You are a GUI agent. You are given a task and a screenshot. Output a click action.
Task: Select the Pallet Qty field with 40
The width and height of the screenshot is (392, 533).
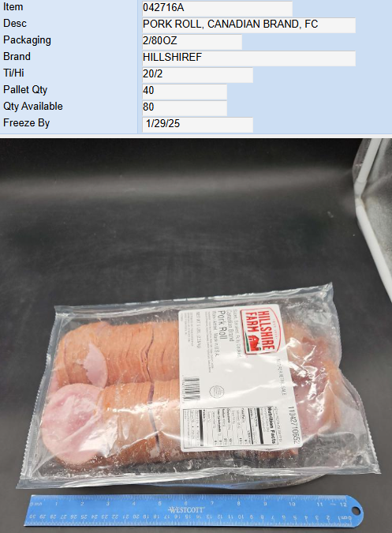pyautogui.click(x=185, y=92)
